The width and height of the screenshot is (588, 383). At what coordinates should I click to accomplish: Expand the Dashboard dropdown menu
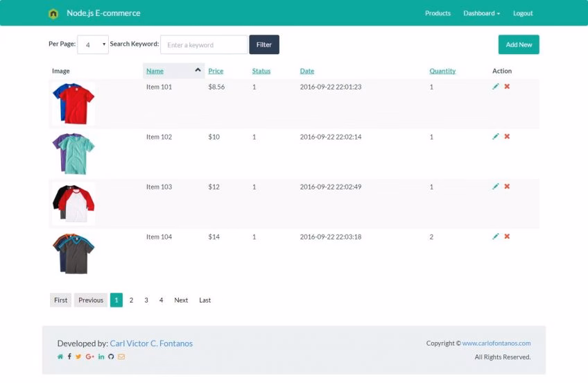pos(481,13)
